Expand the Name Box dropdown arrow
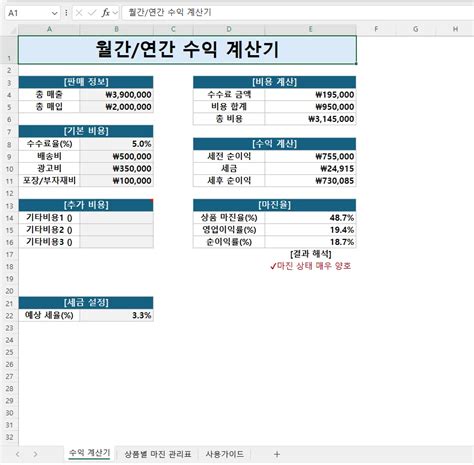 click(54, 13)
